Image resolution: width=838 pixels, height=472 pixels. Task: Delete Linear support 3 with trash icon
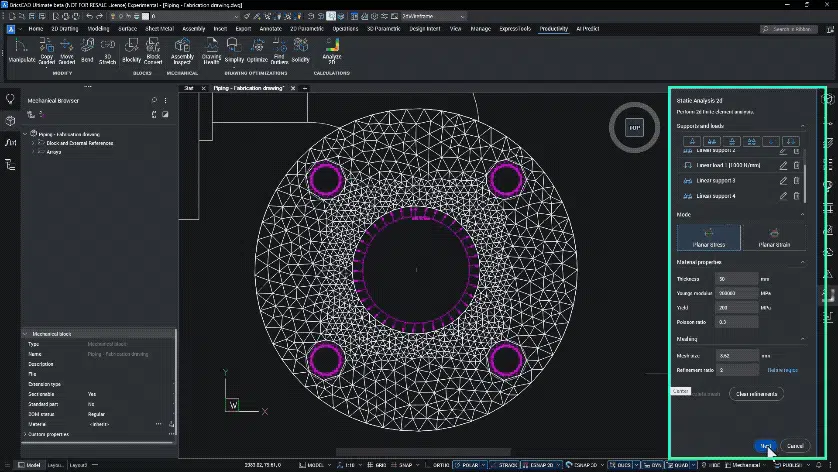pyautogui.click(x=796, y=181)
